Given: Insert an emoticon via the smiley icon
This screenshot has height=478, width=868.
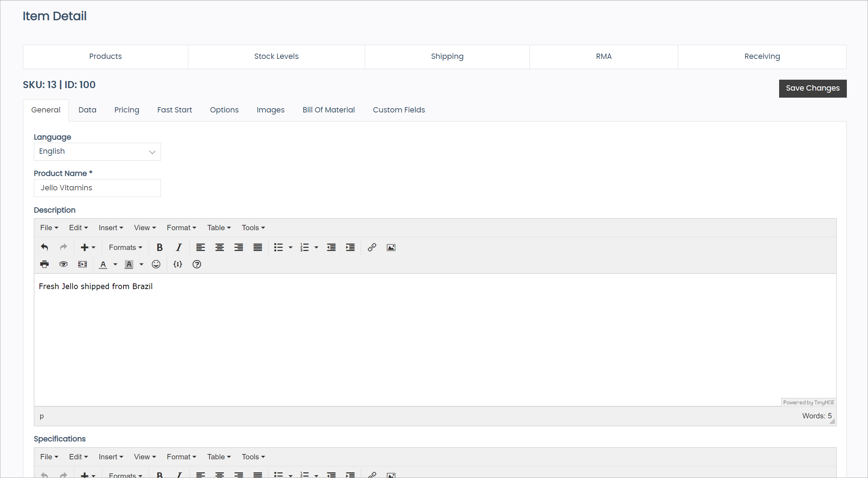Looking at the screenshot, I should [156, 264].
